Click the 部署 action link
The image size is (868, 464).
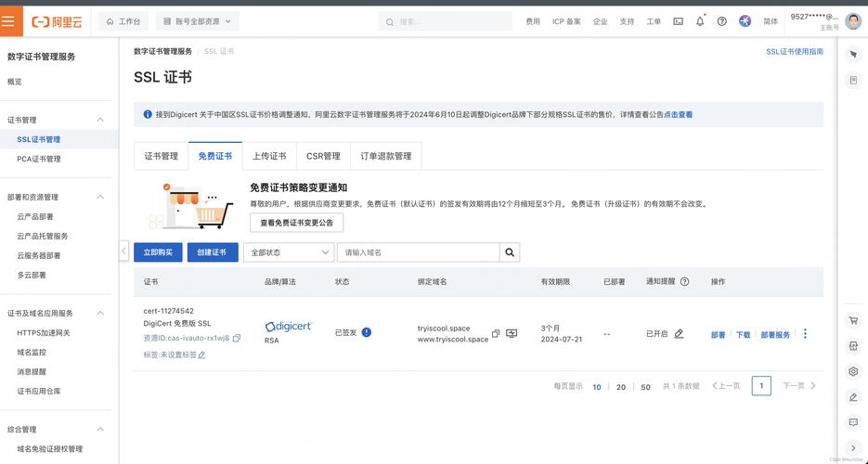(x=718, y=335)
